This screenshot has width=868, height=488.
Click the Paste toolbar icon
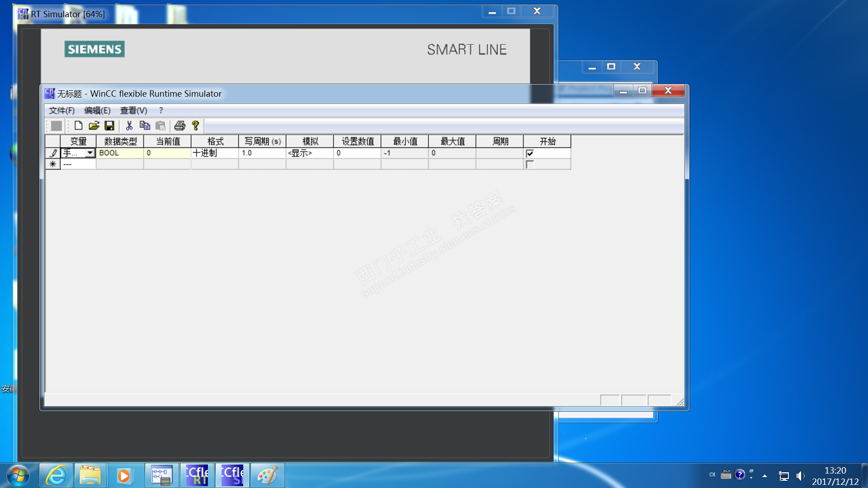(x=160, y=126)
